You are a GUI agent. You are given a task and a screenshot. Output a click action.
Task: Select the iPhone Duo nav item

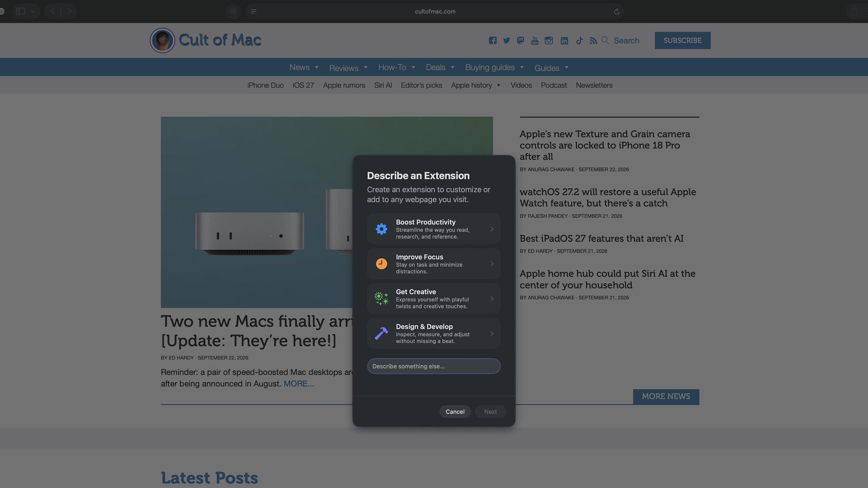266,85
